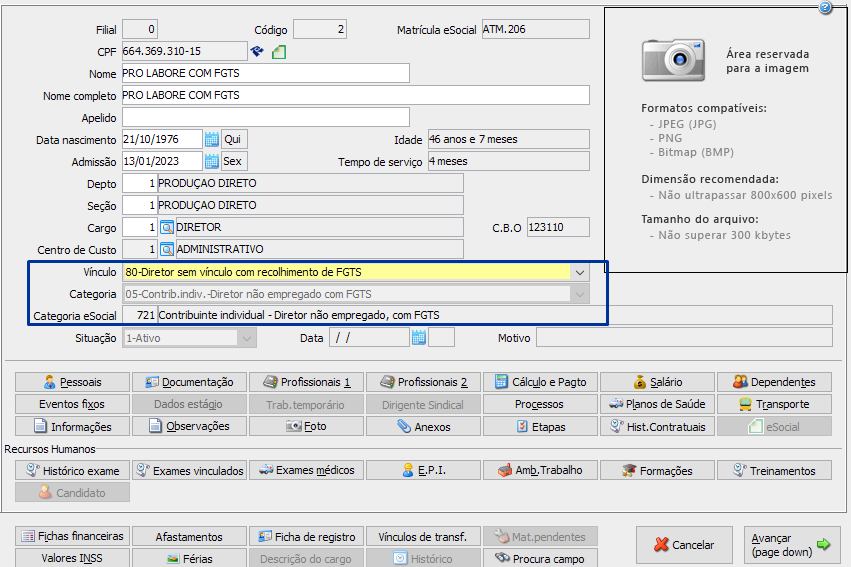Click the Depto code field
The width and height of the screenshot is (851, 567).
(x=139, y=183)
